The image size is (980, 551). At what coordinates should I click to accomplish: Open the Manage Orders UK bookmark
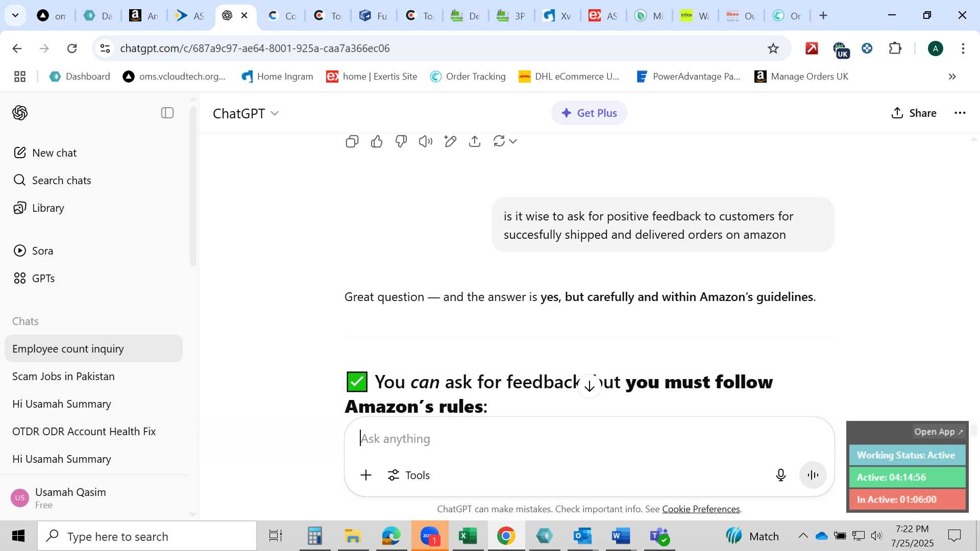click(801, 76)
